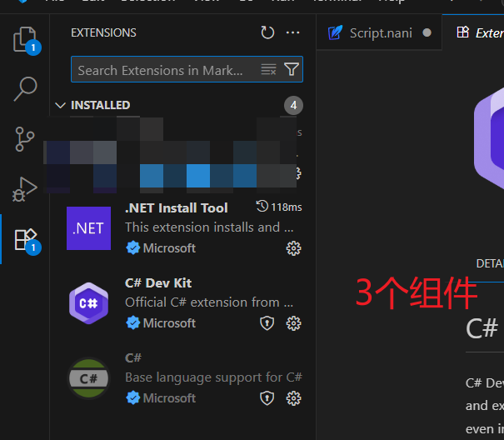Collapse the INSTALLED section
Screen dimensions: 504x440
click(60, 105)
